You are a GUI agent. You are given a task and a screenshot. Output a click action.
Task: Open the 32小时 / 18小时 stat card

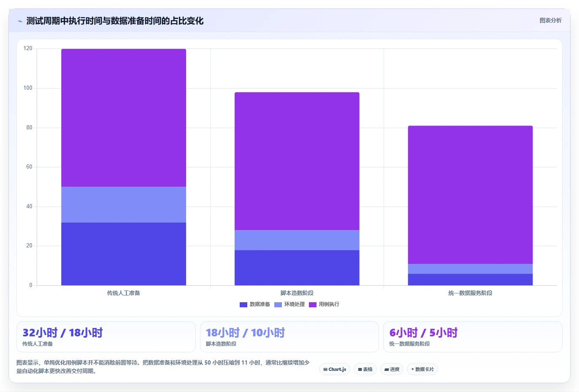(106, 337)
